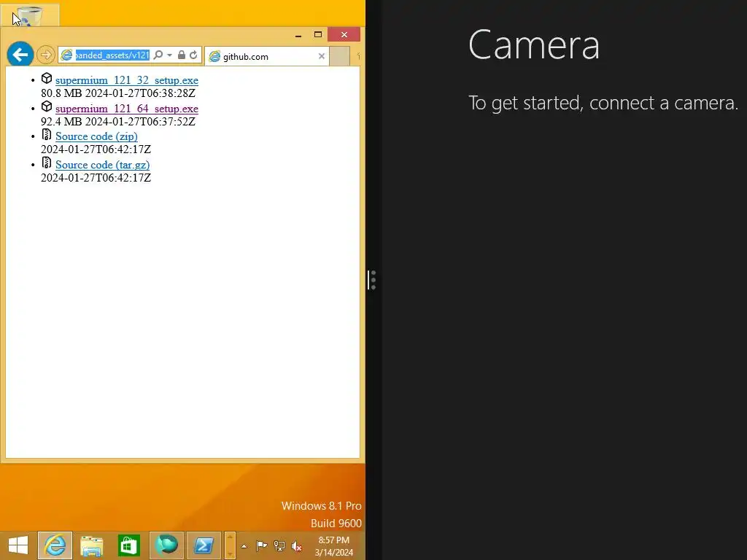Image resolution: width=747 pixels, height=560 pixels.
Task: Select the text 80.8 MB 2024-01-27T06:38:28Z
Action: click(118, 93)
